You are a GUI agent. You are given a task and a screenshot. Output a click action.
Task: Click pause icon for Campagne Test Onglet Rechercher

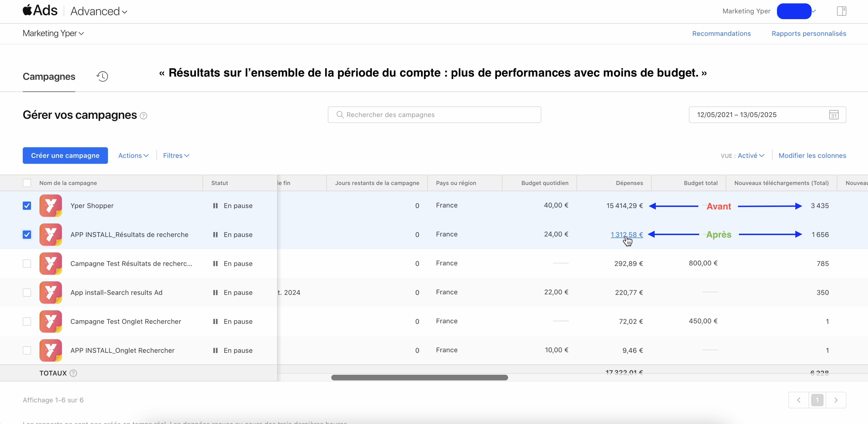[215, 321]
